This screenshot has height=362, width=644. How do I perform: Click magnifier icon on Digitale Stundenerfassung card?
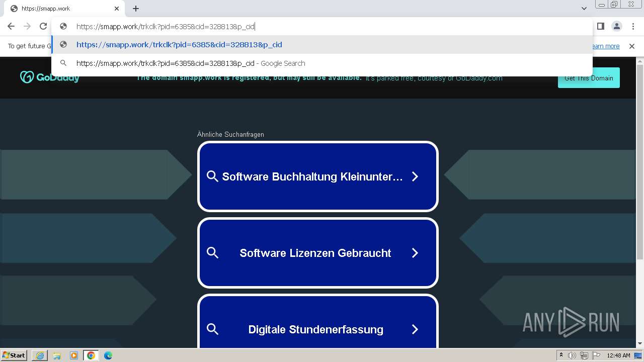tap(212, 329)
